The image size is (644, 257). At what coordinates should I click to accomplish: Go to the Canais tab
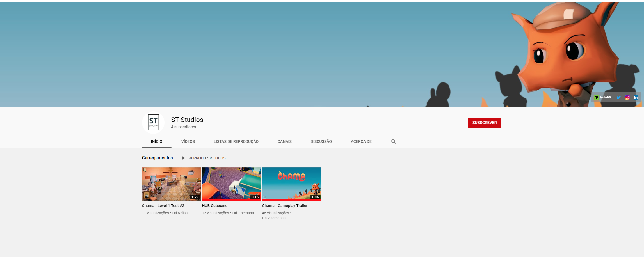(284, 141)
